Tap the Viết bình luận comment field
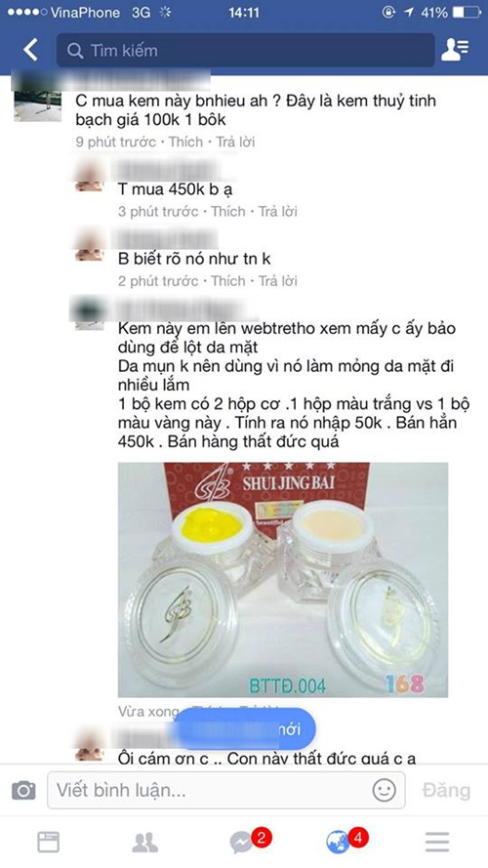The image size is (488, 868). (x=226, y=790)
